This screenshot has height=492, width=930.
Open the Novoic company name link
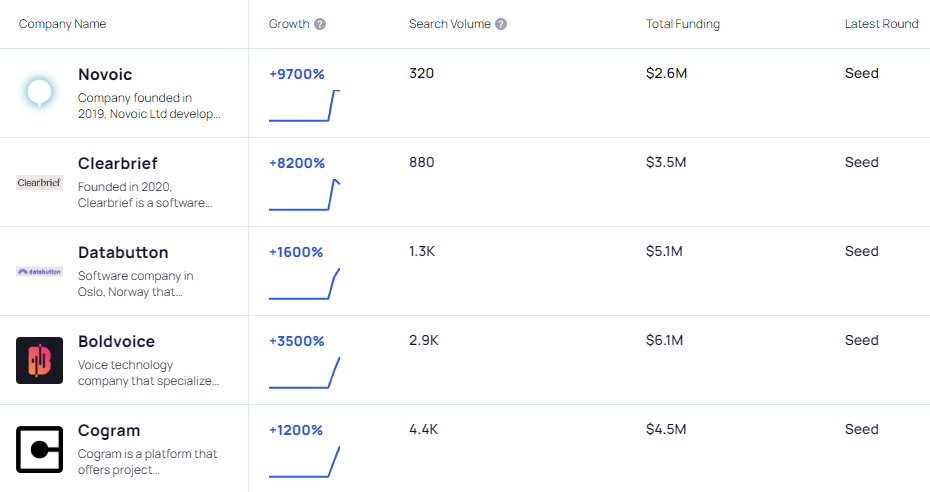105,75
